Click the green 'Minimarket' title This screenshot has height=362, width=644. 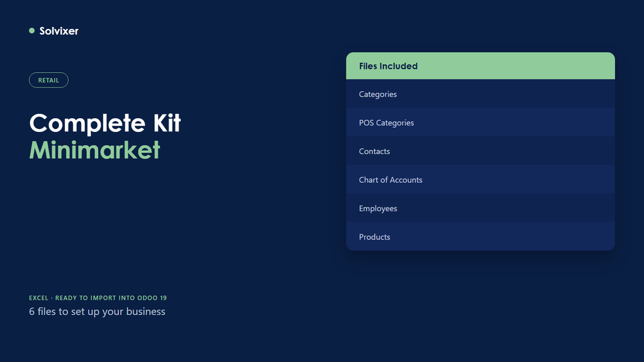click(x=94, y=150)
